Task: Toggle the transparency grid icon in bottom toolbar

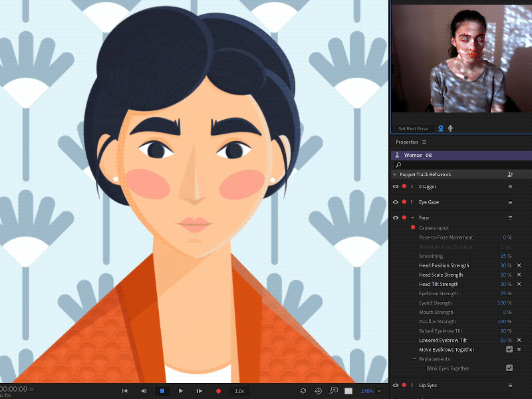Action: pyautogui.click(x=348, y=391)
